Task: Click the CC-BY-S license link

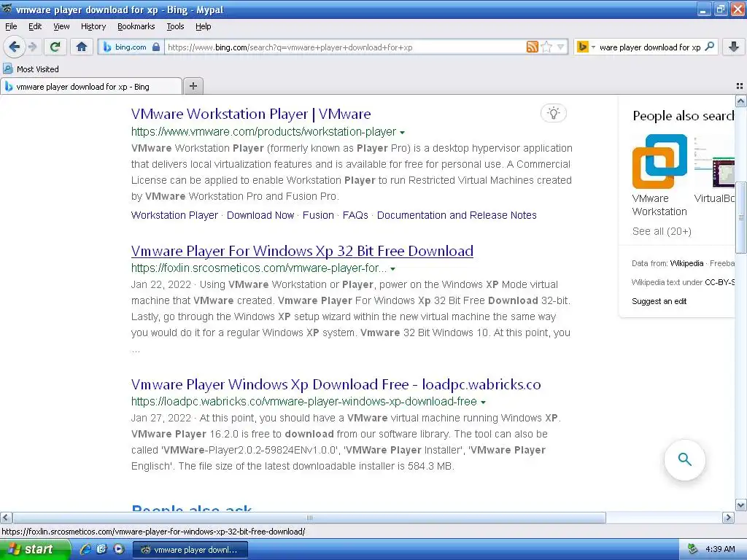Action: tap(720, 282)
